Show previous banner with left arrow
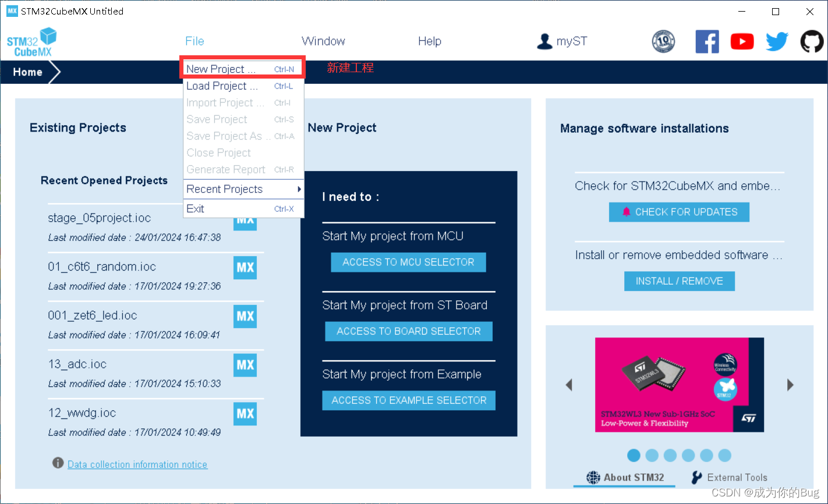Image resolution: width=828 pixels, height=504 pixels. (569, 385)
